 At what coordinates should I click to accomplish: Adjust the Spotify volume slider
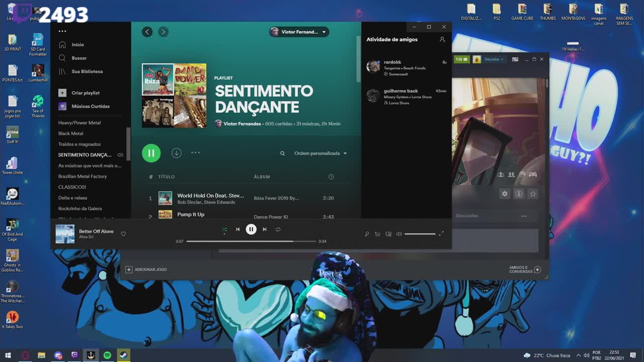pos(420,234)
